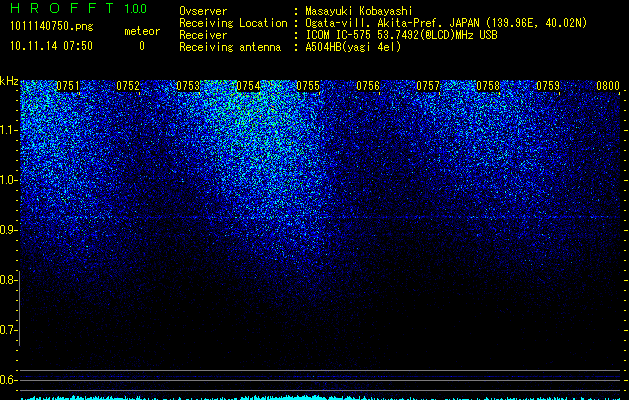The height and width of the screenshot is (400, 629).
Task: Click the HROFFT 1.0.0 title text
Action: pos(78,8)
